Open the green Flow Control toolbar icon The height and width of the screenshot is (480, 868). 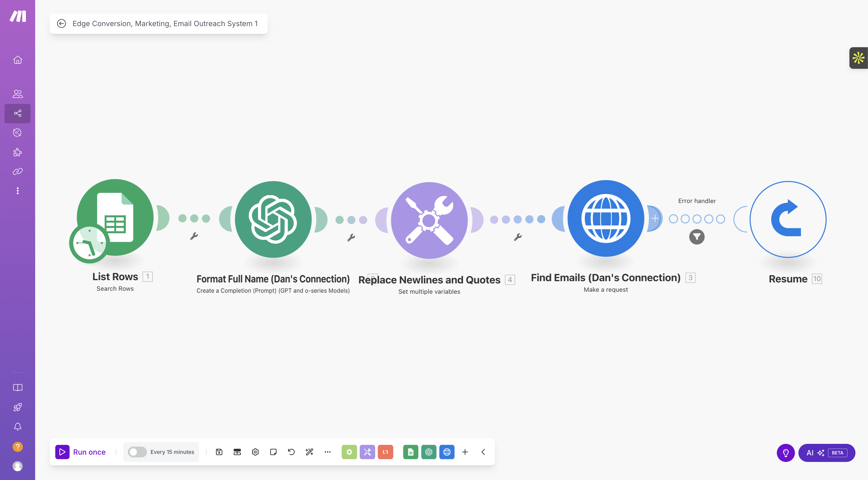[x=349, y=452]
